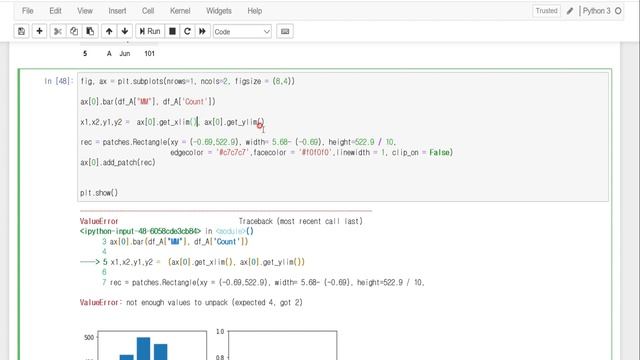Move selected cell down arrow

(124, 31)
